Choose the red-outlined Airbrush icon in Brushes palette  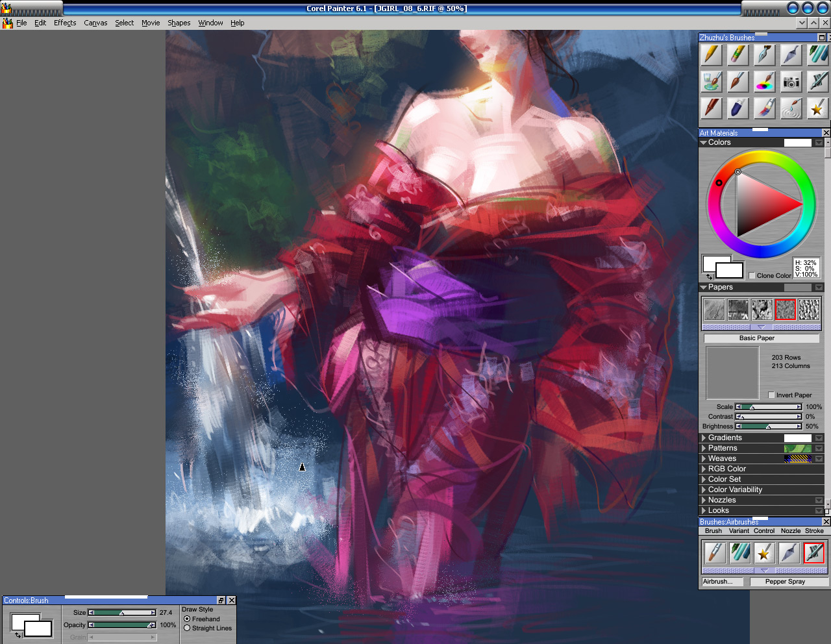tap(814, 552)
